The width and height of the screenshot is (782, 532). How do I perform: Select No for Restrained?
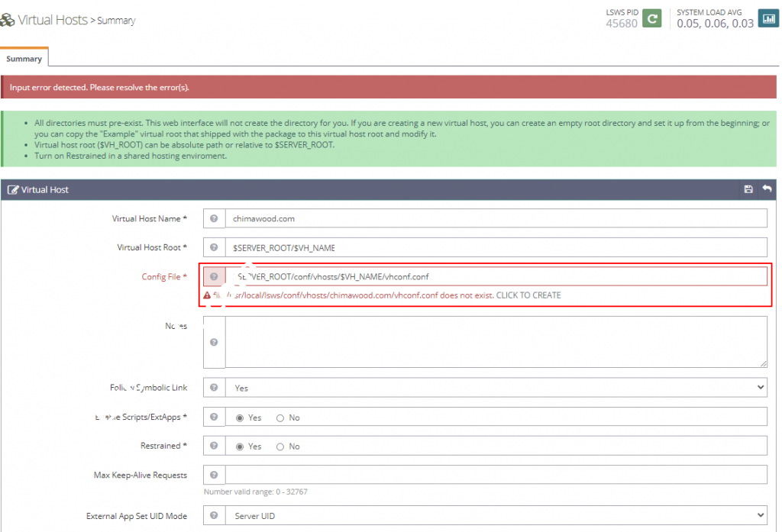coord(280,447)
